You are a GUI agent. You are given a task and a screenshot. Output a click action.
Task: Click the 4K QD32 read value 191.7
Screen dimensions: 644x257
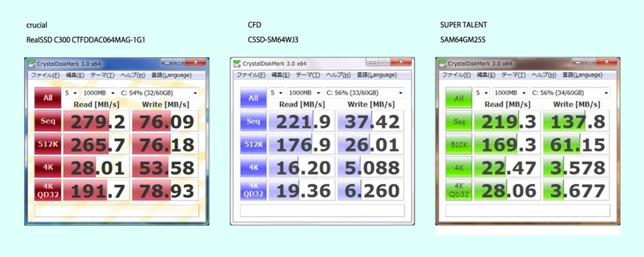click(x=96, y=190)
